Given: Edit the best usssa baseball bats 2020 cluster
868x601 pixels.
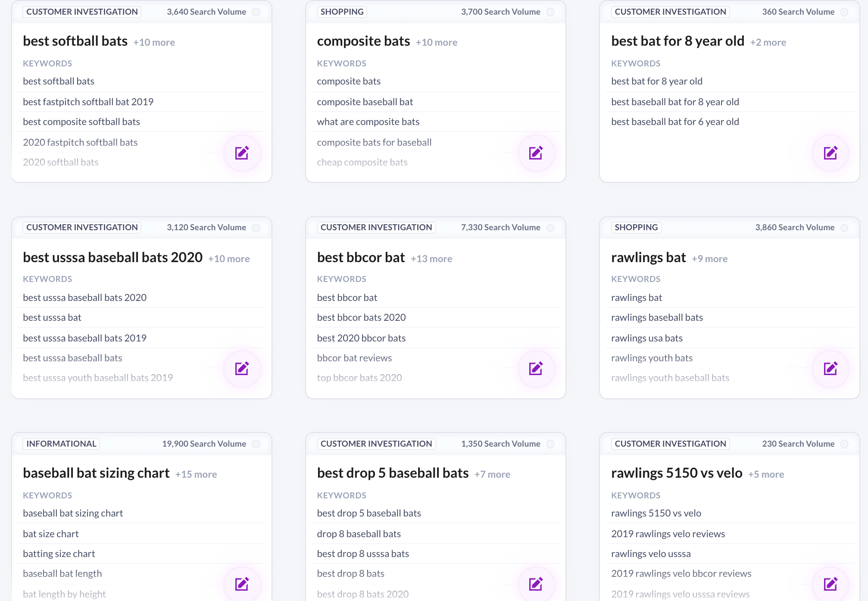Looking at the screenshot, I should click(x=242, y=369).
